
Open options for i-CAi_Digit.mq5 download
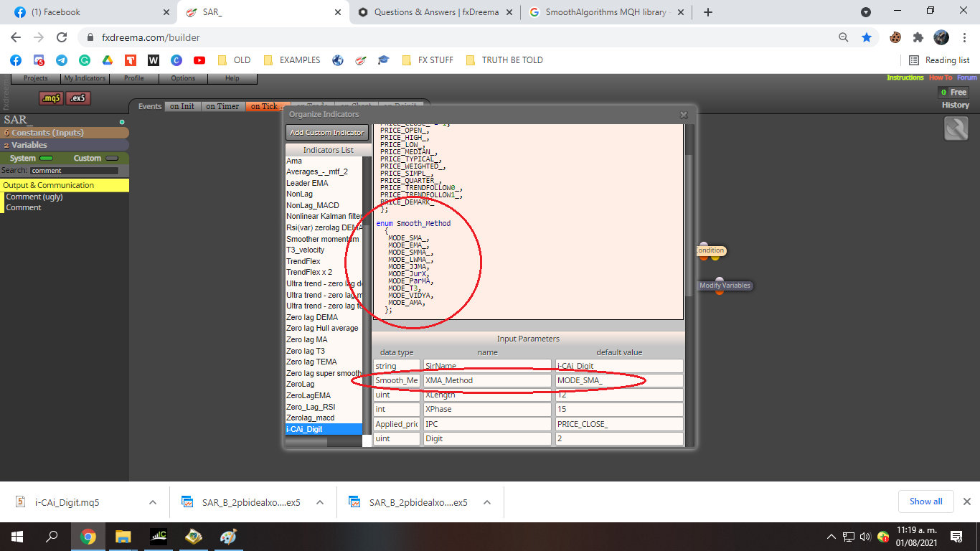pos(153,502)
